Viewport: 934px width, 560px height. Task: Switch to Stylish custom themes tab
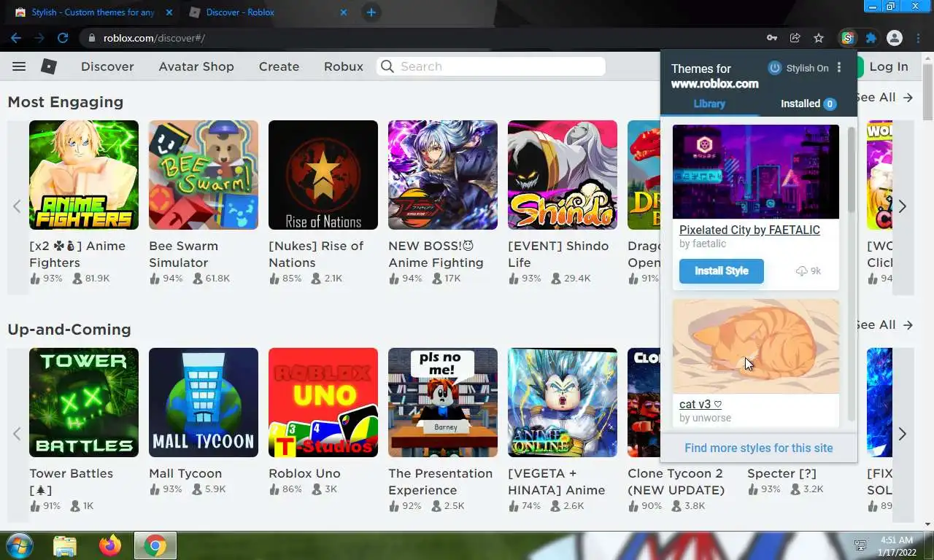point(93,12)
